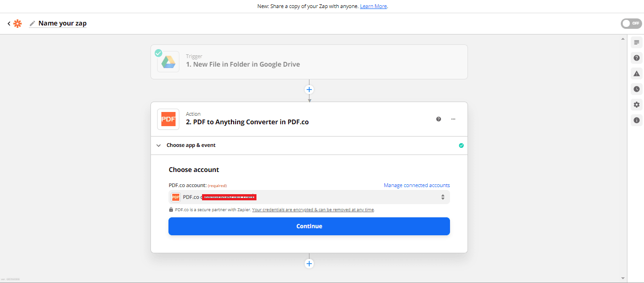Open the Zapier home via the logo
The width and height of the screenshot is (644, 283).
click(x=18, y=23)
